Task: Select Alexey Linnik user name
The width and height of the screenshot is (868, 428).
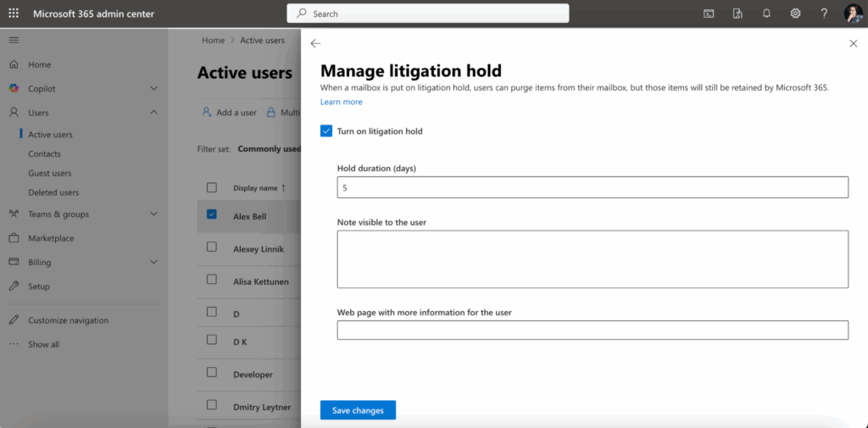Action: (259, 249)
